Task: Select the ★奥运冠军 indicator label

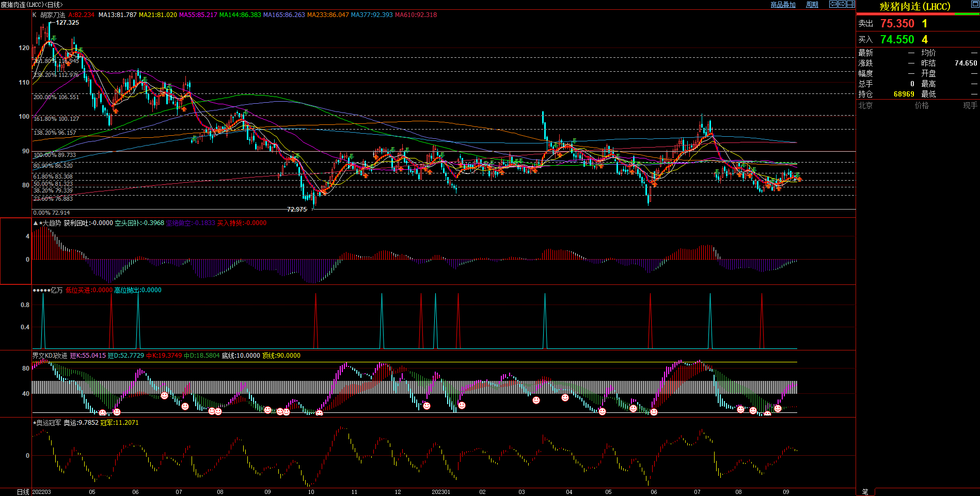Action: click(47, 423)
